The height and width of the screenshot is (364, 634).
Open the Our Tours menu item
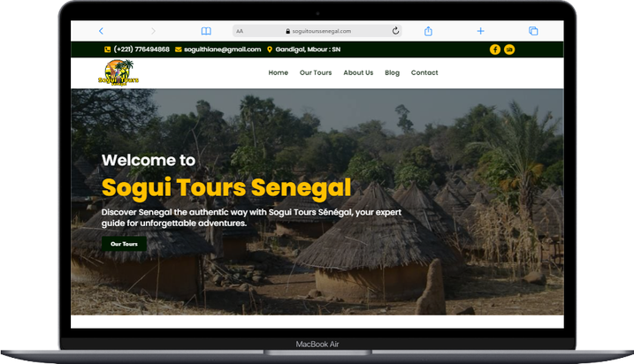point(316,72)
